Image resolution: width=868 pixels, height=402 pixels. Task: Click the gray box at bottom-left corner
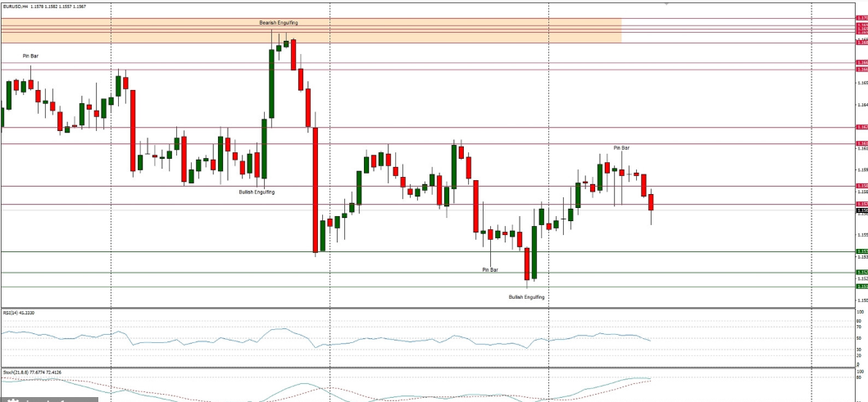[x=49, y=400]
